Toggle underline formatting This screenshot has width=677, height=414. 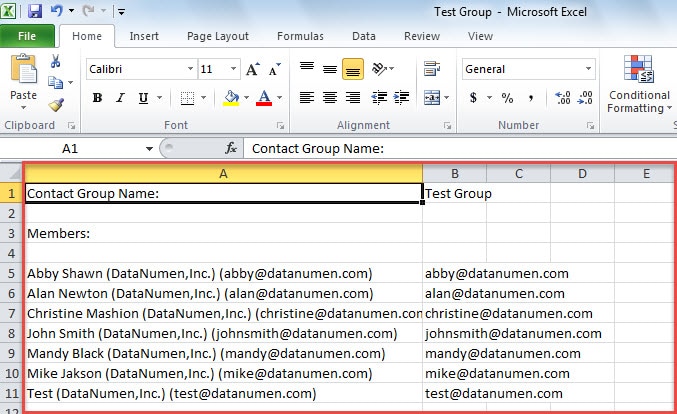[143, 98]
